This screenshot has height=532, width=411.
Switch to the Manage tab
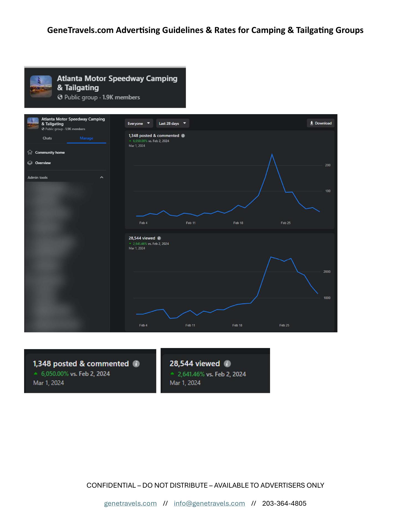pos(86,138)
